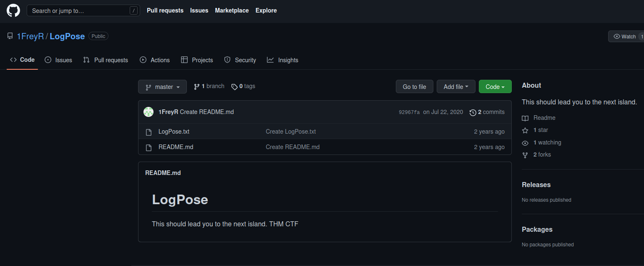Image resolution: width=644 pixels, height=266 pixels.
Task: Switch to the repository Pull requests tab
Action: pyautogui.click(x=106, y=60)
